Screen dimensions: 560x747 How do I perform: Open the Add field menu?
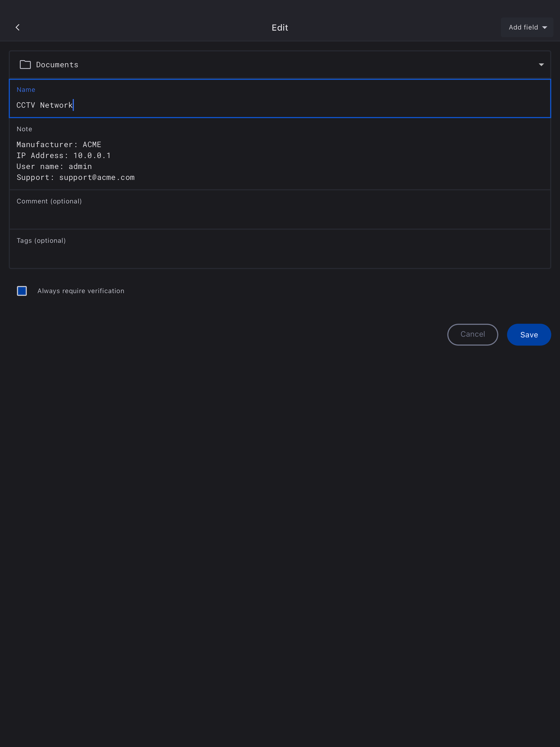tap(527, 27)
